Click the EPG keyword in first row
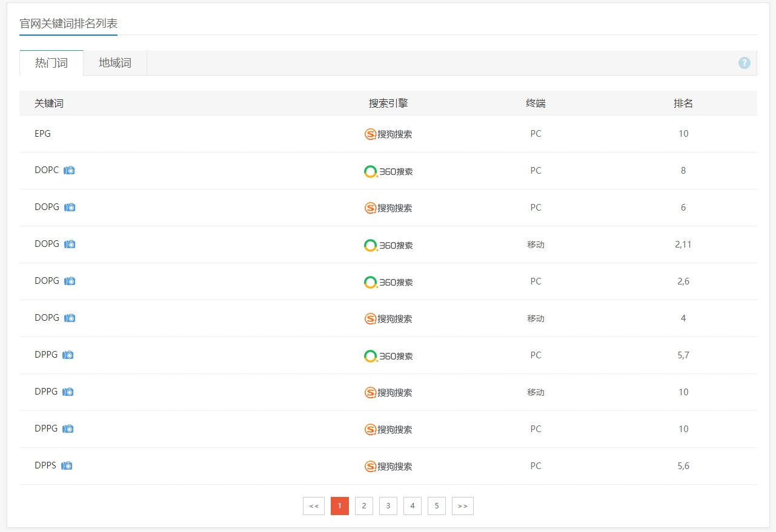The width and height of the screenshot is (776, 532). pyautogui.click(x=42, y=134)
